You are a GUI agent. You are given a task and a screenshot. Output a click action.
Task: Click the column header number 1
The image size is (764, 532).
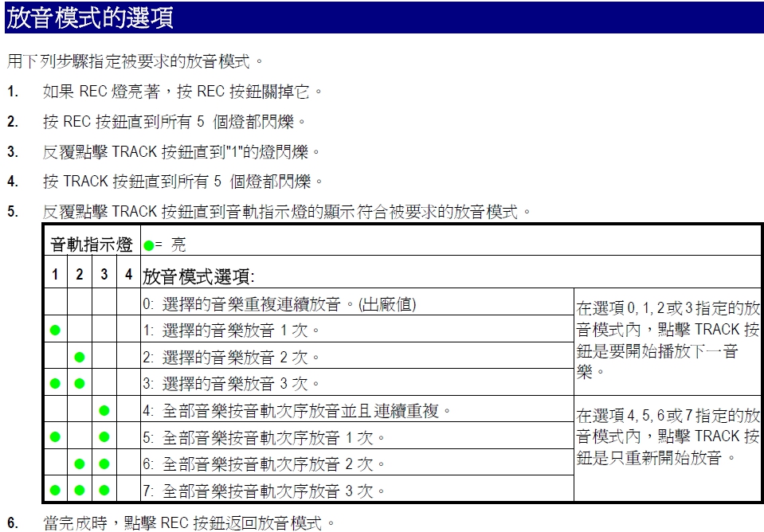pos(55,275)
